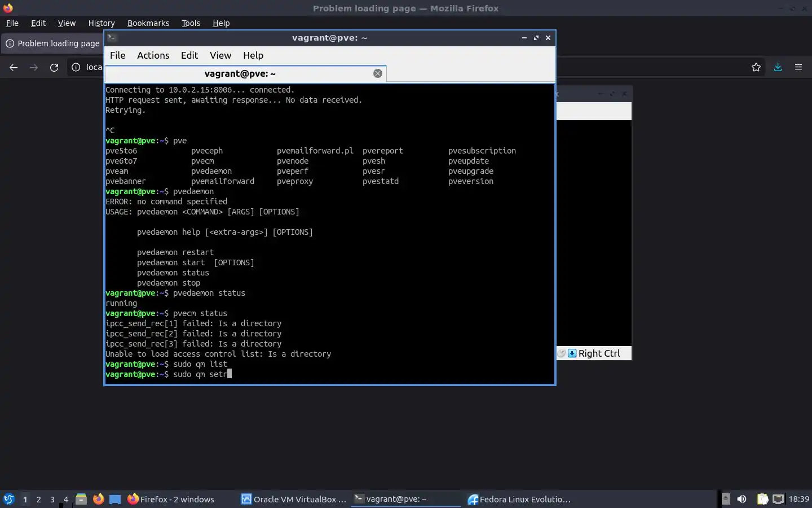This screenshot has height=508, width=812.
Task: Click terminal text 'pvemailforward.pl'
Action: (x=315, y=151)
